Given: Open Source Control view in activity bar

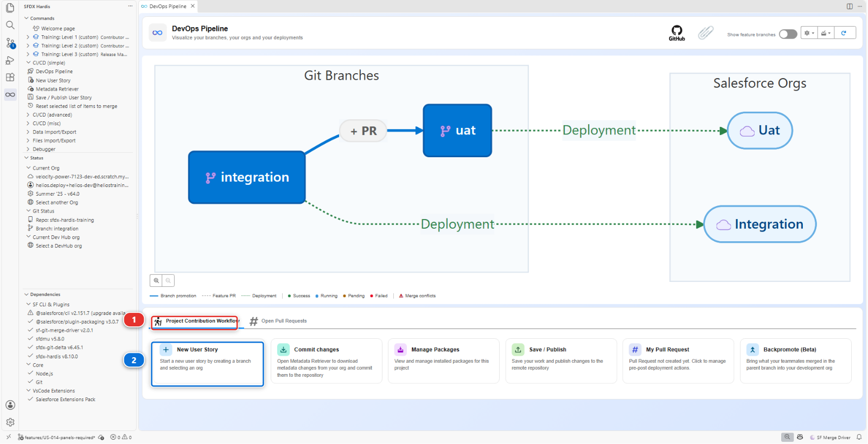Looking at the screenshot, I should pyautogui.click(x=10, y=42).
